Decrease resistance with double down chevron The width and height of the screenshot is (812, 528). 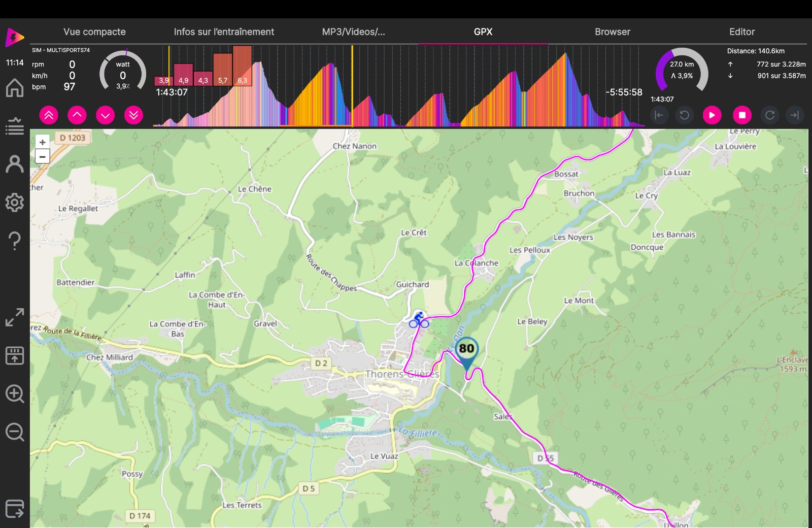tap(133, 115)
